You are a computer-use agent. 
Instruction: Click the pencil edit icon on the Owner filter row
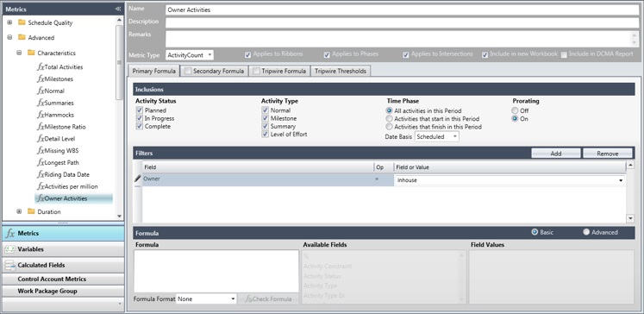click(138, 179)
